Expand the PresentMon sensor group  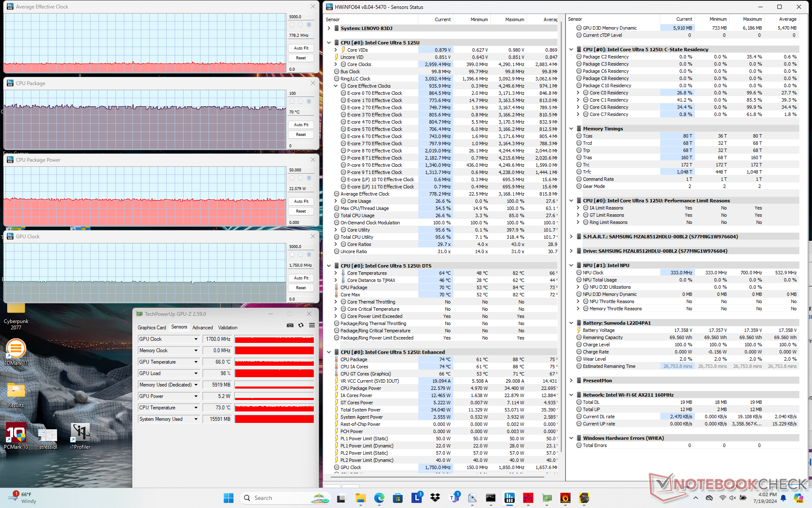tap(571, 381)
